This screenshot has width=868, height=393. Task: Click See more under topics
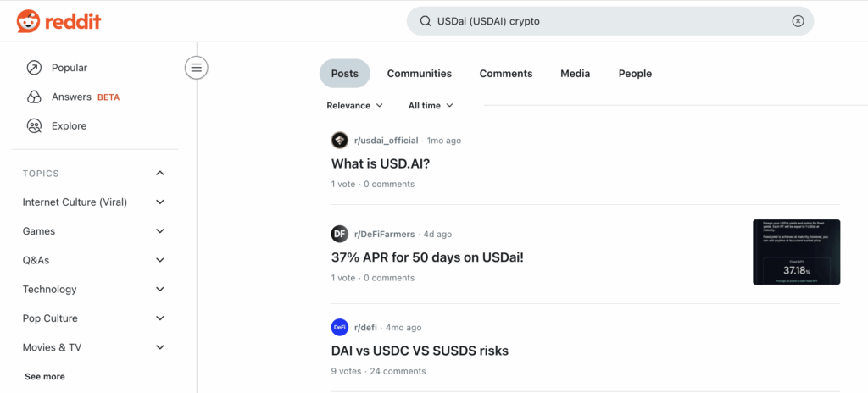click(x=44, y=376)
